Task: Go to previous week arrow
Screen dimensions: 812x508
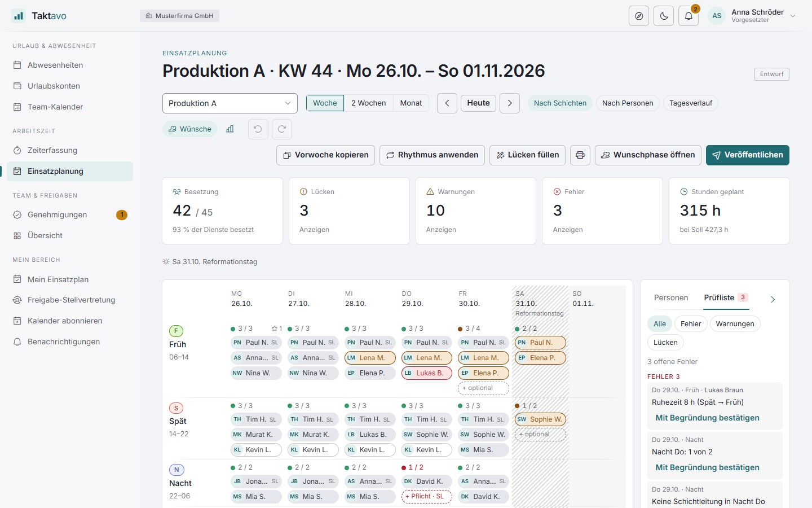Action: point(447,103)
